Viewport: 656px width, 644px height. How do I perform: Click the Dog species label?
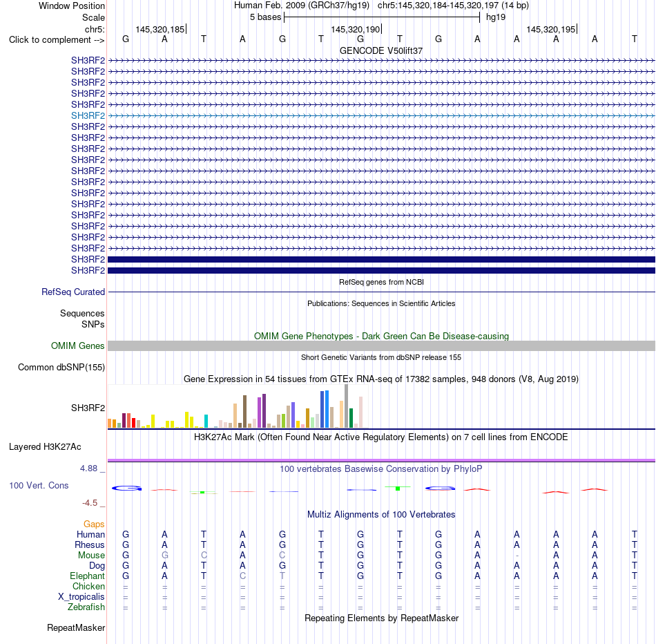[97, 566]
